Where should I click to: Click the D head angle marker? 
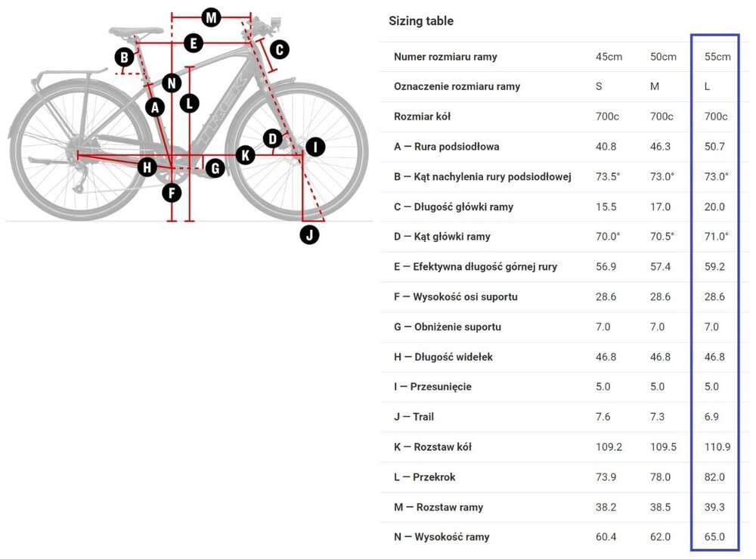coord(272,138)
